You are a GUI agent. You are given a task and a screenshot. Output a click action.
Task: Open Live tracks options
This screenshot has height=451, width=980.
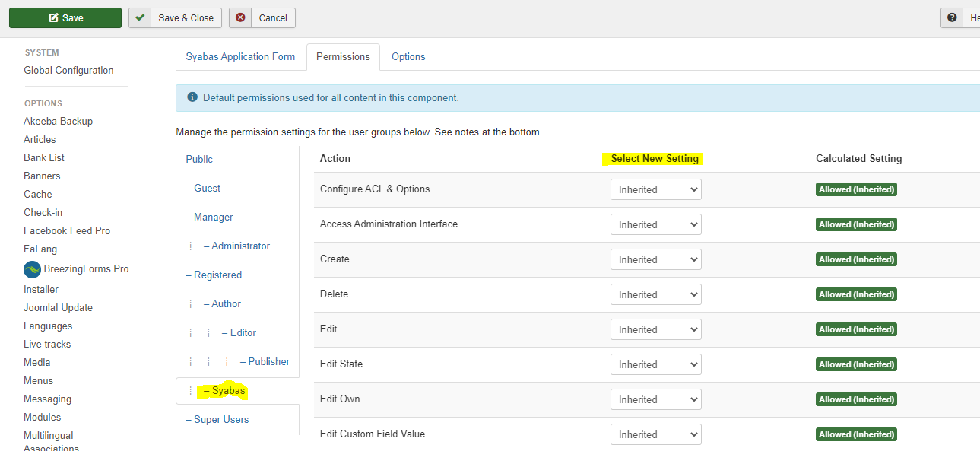[47, 344]
